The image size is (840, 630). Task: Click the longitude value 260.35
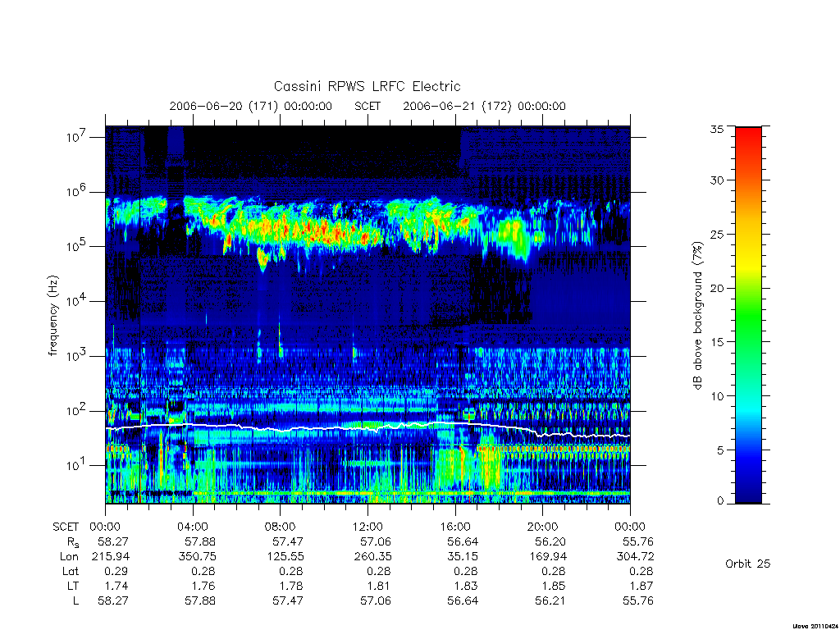click(373, 557)
